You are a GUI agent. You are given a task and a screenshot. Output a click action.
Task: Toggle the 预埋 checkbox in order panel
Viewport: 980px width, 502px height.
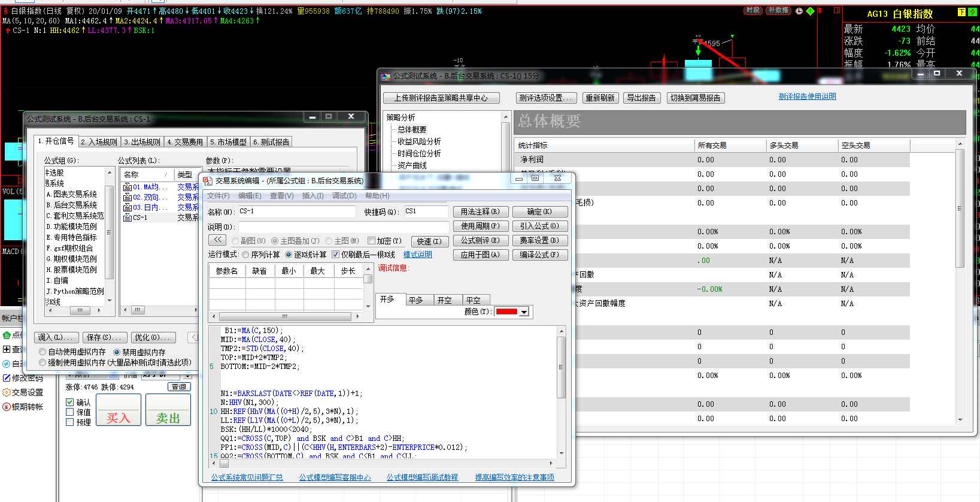(70, 422)
